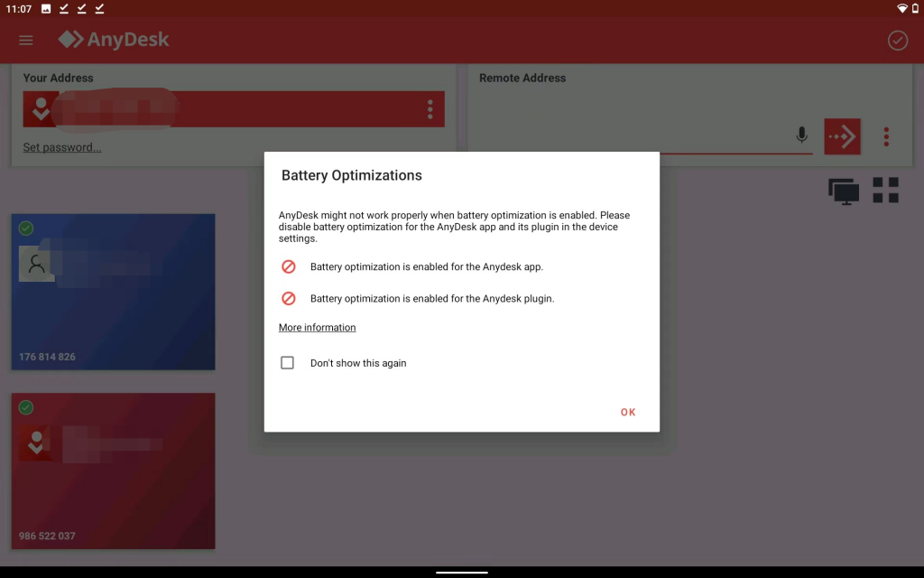Select text 'Battery optimization is enabled for the Anydesk plugin.'

432,298
